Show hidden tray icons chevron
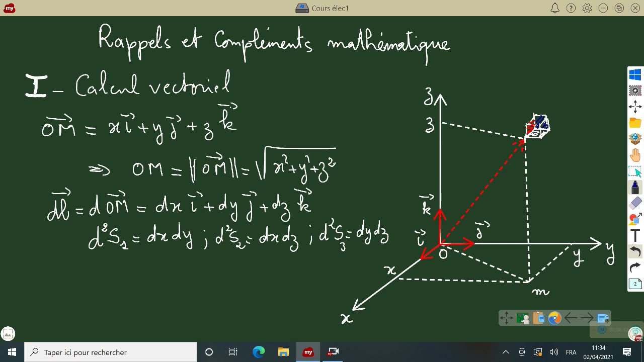 pyautogui.click(x=506, y=352)
